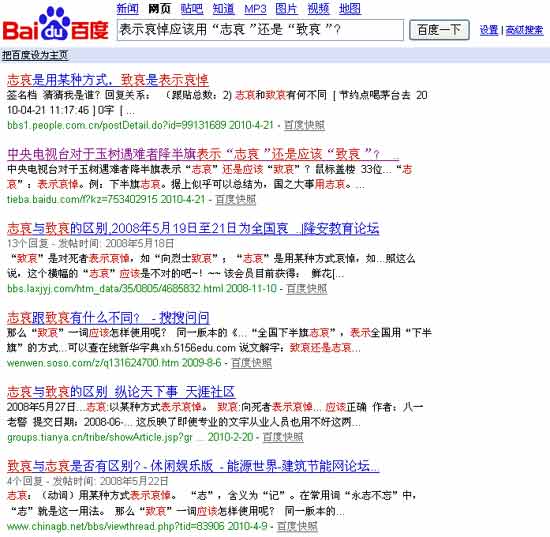Open the 贴吧 tab
Image resolution: width=550 pixels, height=537 pixels.
pyautogui.click(x=192, y=9)
